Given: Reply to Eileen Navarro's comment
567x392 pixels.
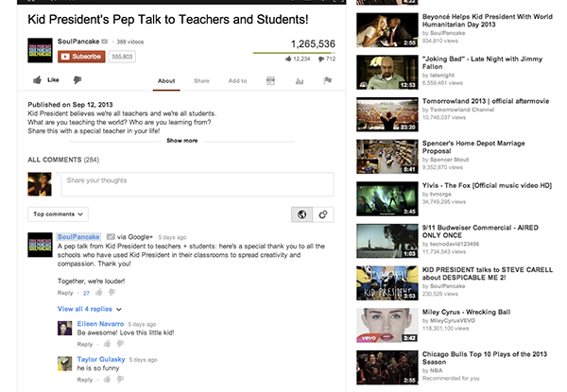Looking at the screenshot, I should pos(85,345).
